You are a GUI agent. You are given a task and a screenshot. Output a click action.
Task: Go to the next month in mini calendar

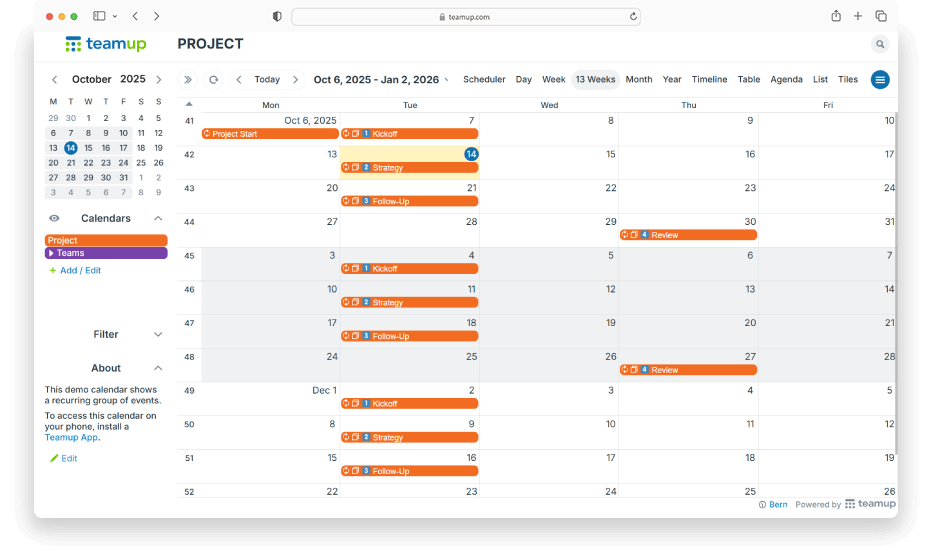[x=159, y=80]
